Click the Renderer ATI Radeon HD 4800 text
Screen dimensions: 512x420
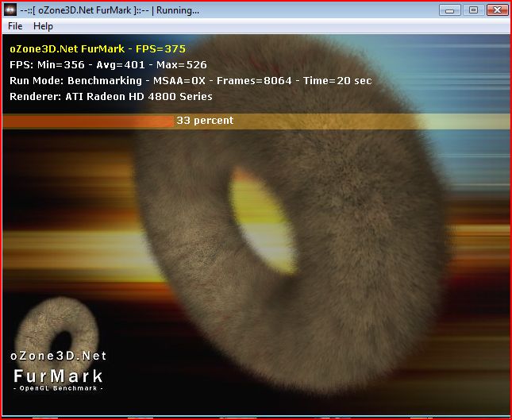[x=111, y=97]
